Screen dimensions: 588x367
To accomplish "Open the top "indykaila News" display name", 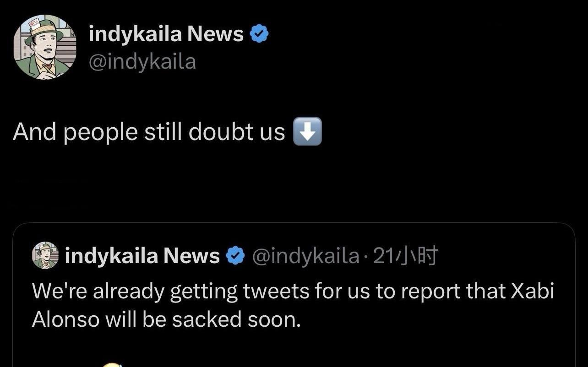I will [166, 34].
